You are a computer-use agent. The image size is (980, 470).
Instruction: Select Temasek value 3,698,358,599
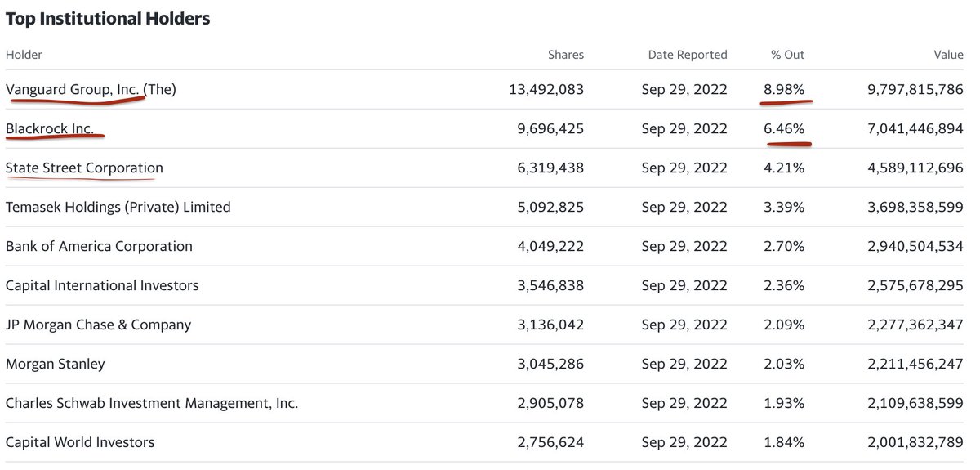point(915,207)
